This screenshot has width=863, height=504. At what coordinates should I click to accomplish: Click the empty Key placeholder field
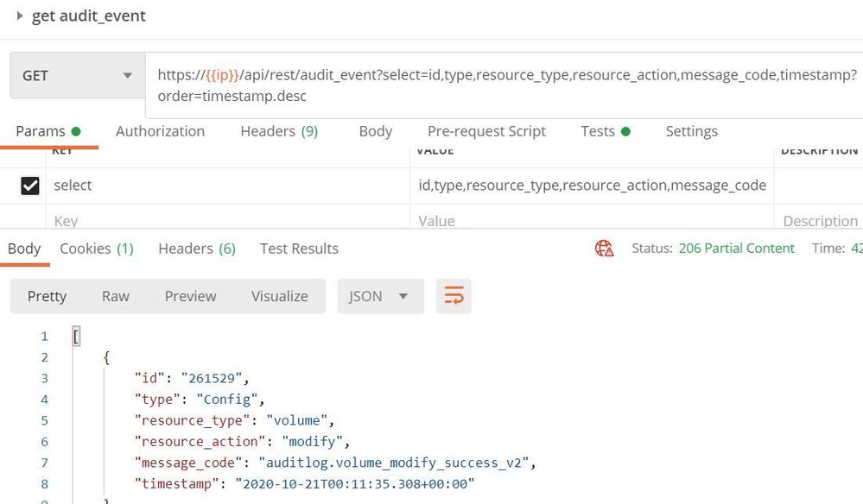(228, 220)
